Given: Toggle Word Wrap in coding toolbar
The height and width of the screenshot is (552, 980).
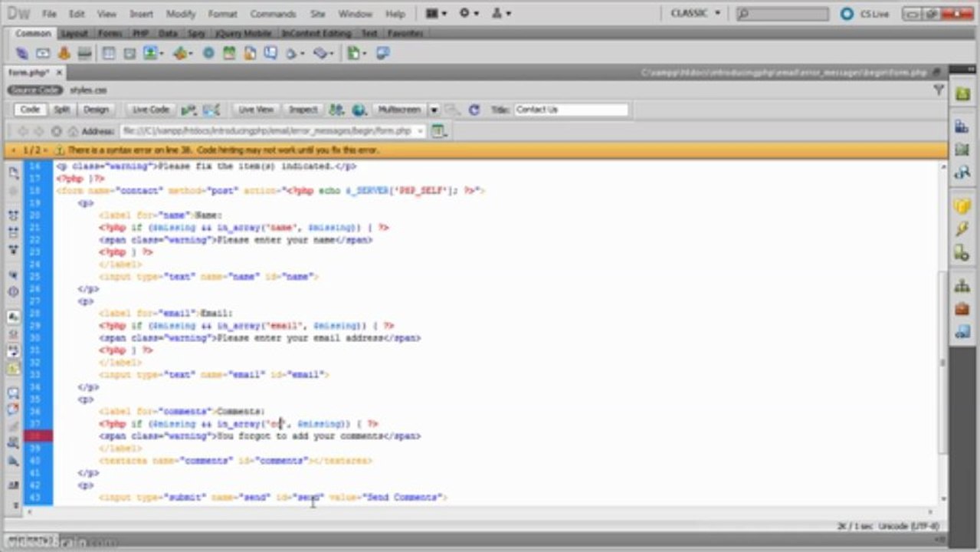Looking at the screenshot, I should (13, 351).
